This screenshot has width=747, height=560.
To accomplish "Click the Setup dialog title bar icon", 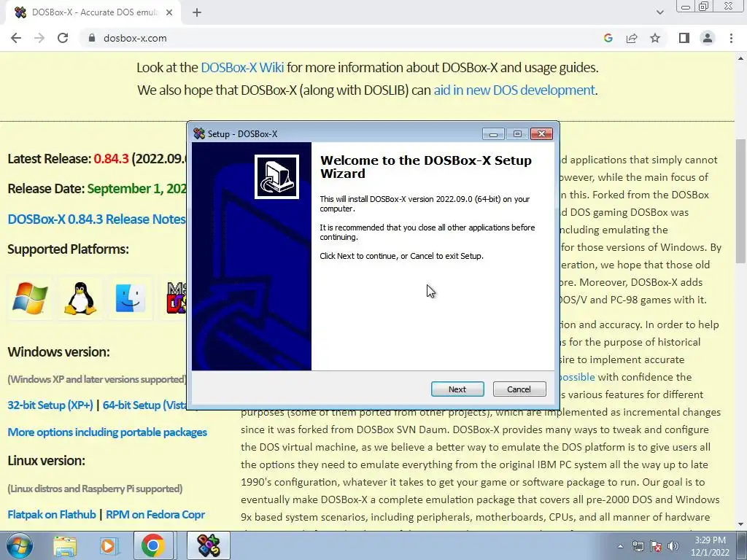I will point(199,134).
